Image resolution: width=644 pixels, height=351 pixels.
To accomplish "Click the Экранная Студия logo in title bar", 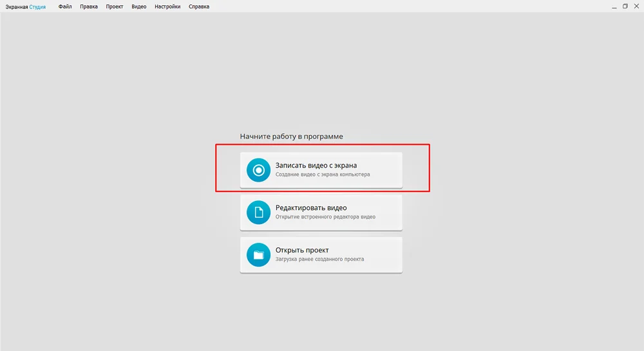I will click(x=26, y=6).
